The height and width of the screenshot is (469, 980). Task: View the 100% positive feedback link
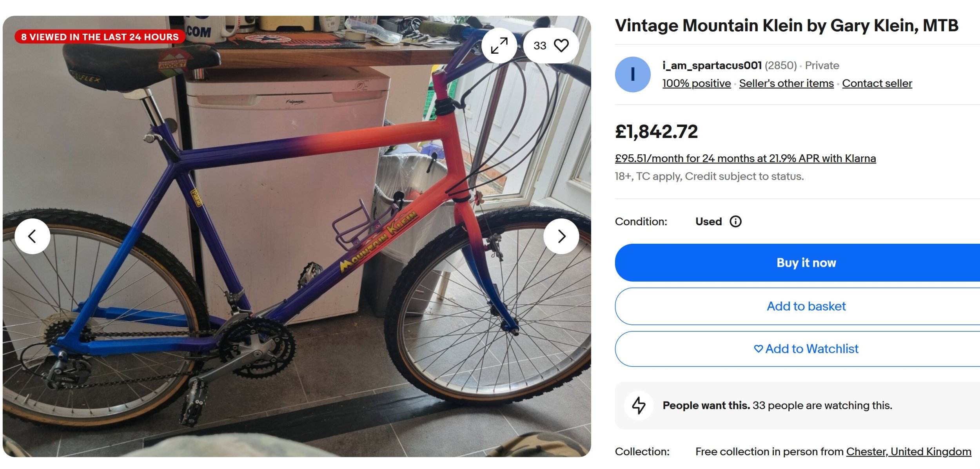[696, 83]
